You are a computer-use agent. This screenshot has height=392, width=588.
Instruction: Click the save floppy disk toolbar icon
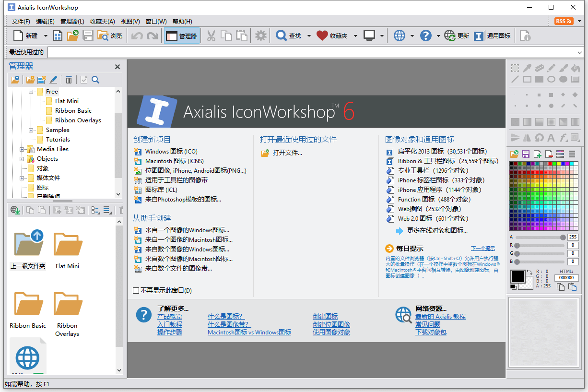88,36
